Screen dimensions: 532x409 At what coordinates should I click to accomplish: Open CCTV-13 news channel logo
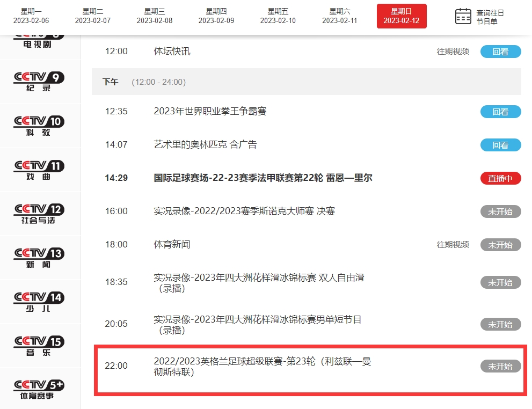(x=39, y=258)
